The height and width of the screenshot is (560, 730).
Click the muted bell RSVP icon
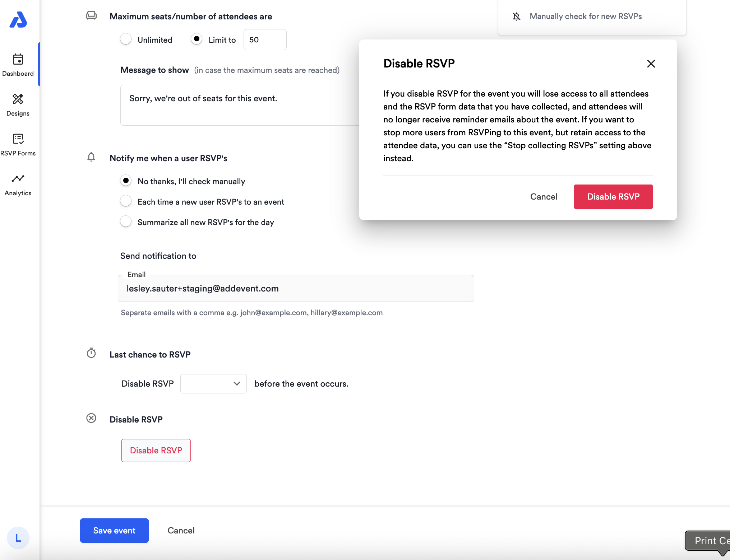[x=516, y=17]
